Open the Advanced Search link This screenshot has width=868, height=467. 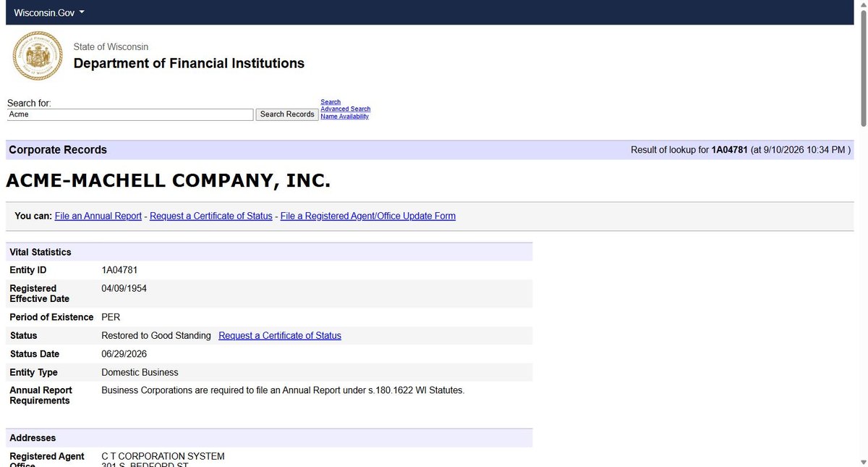tap(345, 109)
